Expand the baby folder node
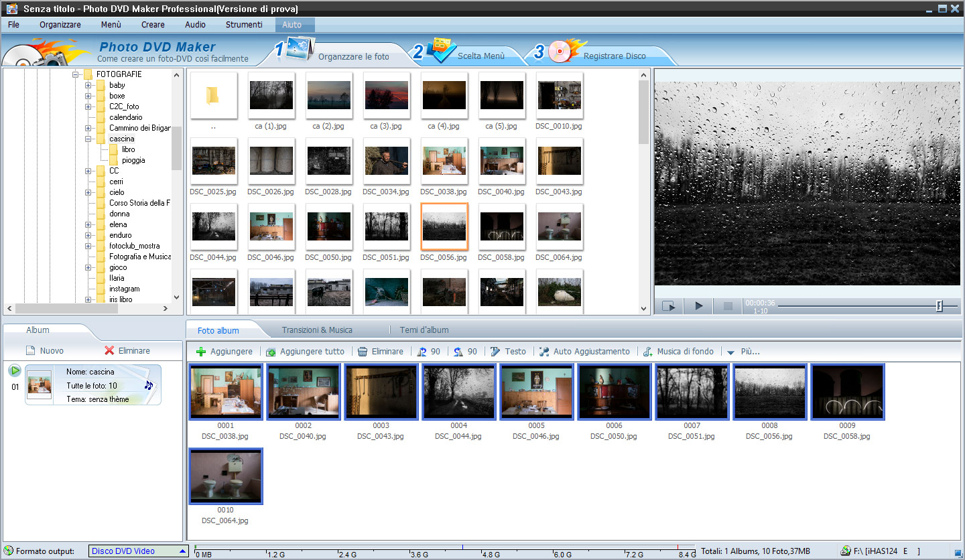Viewport: 965px width, 560px height. click(88, 85)
